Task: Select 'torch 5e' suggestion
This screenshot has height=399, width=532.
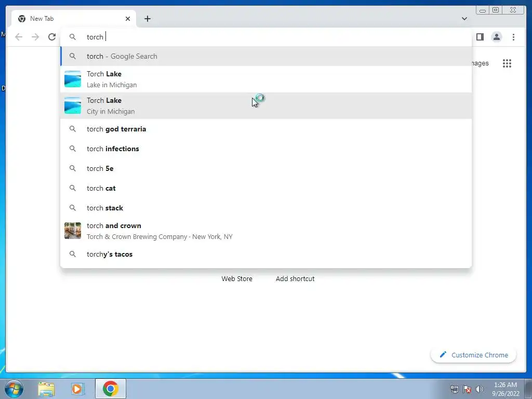Action: tap(266, 168)
